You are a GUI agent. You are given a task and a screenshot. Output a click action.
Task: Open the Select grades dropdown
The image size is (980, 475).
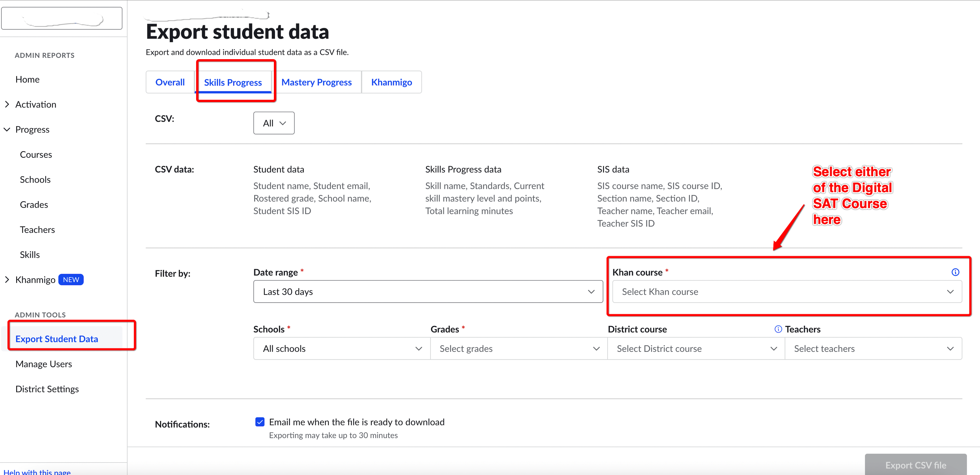[519, 348]
